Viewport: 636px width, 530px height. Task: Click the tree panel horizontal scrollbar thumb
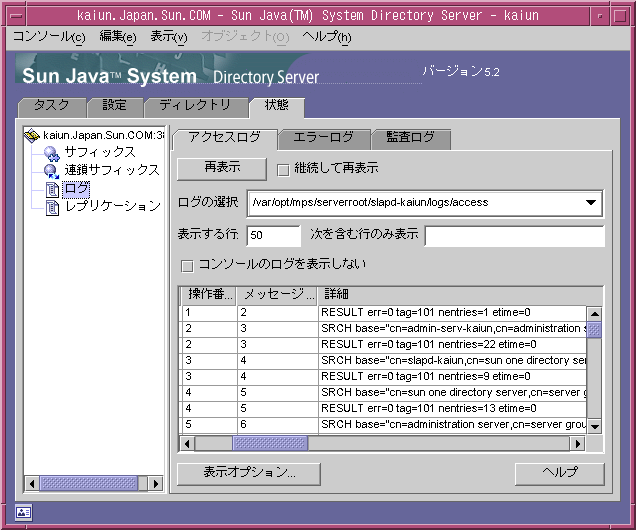pyautogui.click(x=89, y=483)
